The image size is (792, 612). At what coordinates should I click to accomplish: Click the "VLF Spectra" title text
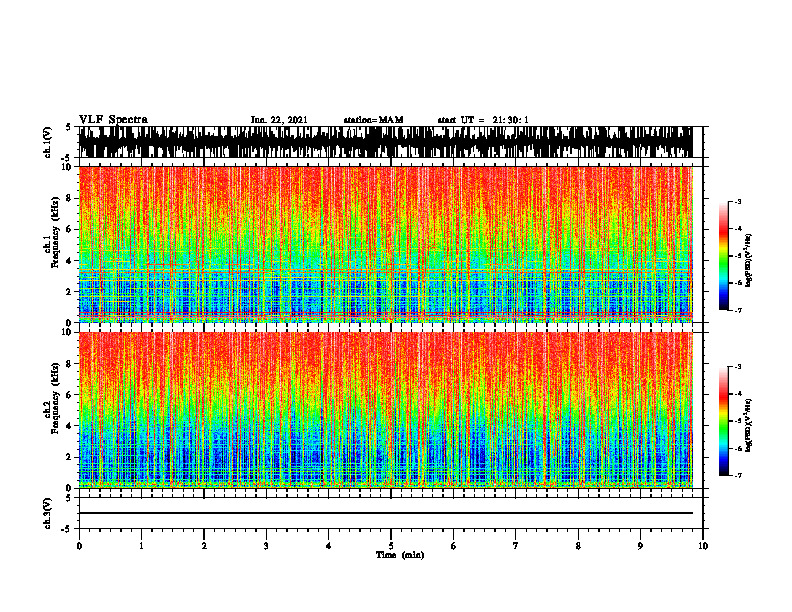click(x=113, y=120)
